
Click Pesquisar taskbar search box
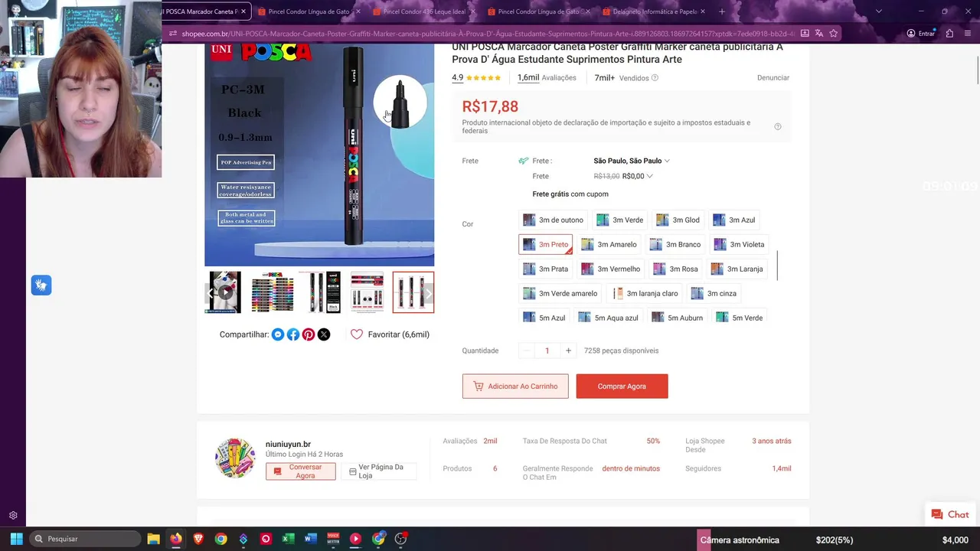click(x=85, y=539)
